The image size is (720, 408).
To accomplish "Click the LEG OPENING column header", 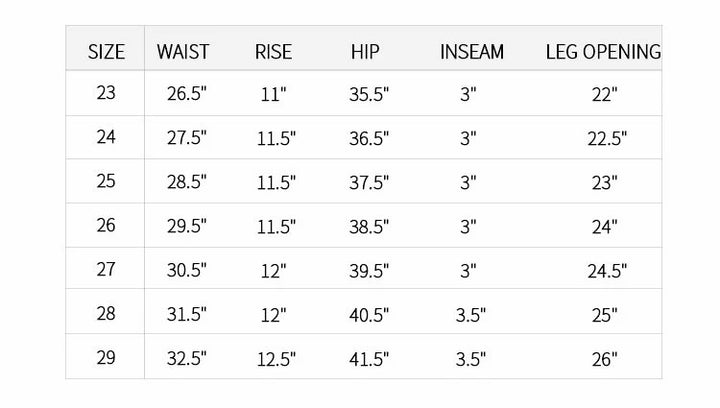I will point(603,51).
